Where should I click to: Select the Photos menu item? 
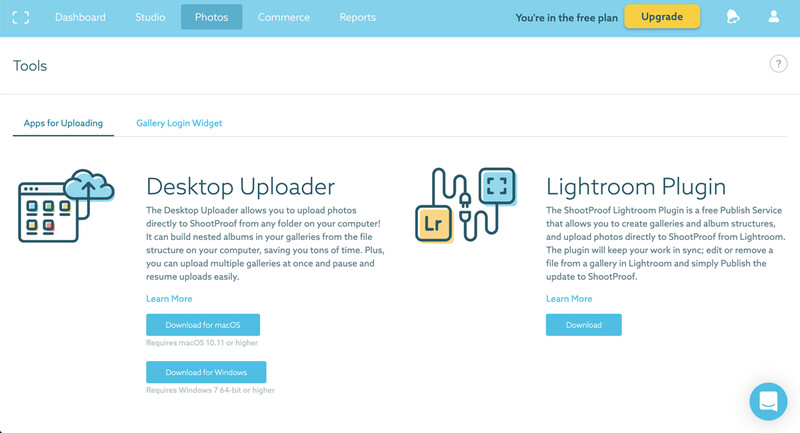coord(211,17)
